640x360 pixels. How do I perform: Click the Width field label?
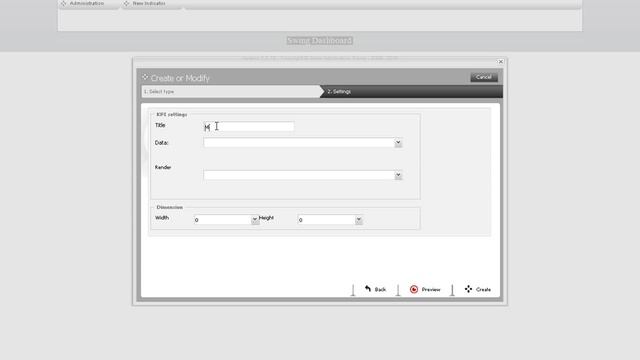[x=162, y=218]
